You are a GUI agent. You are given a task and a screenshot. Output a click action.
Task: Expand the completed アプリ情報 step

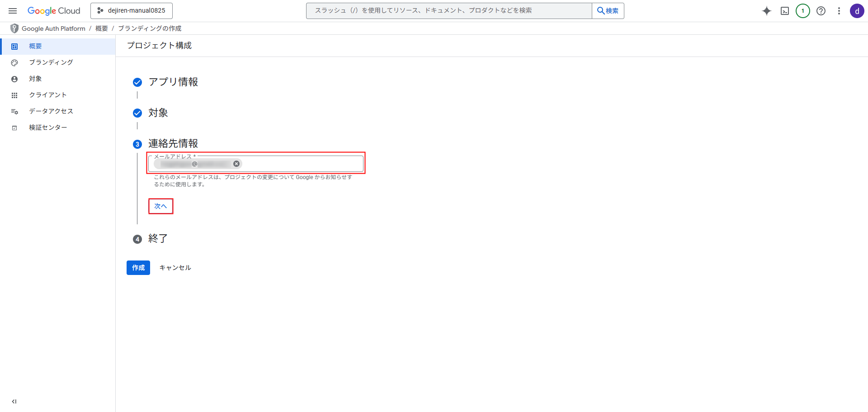coord(173,82)
